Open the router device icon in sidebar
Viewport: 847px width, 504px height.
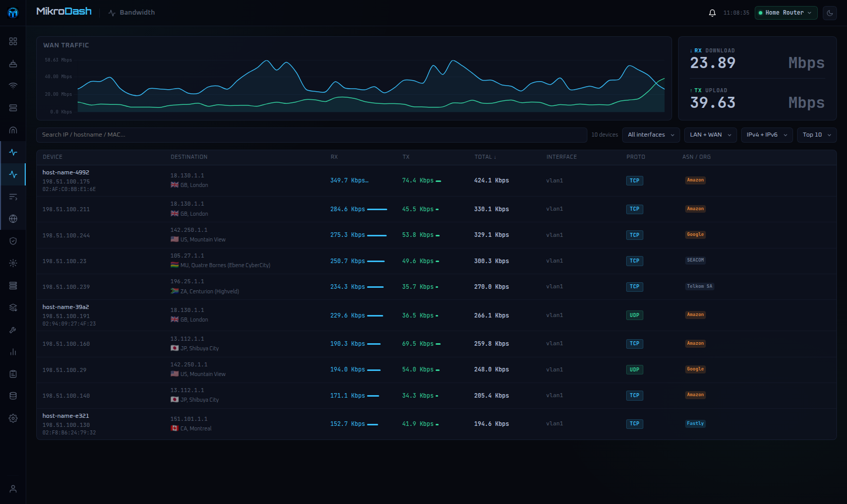point(13,64)
